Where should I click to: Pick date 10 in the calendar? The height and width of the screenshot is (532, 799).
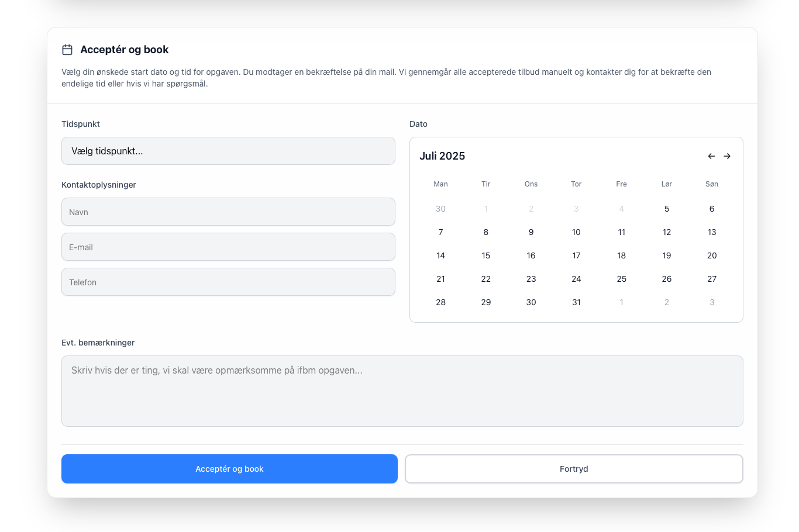click(x=576, y=232)
